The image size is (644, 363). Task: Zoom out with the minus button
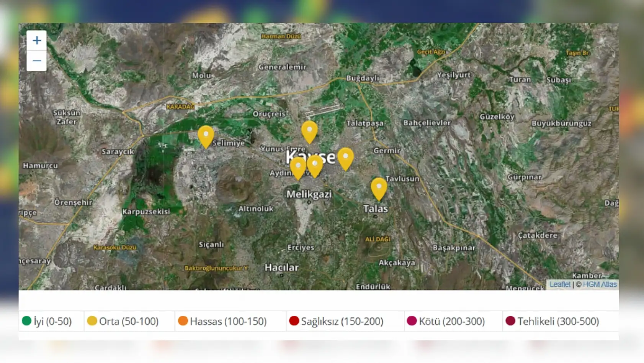37,61
